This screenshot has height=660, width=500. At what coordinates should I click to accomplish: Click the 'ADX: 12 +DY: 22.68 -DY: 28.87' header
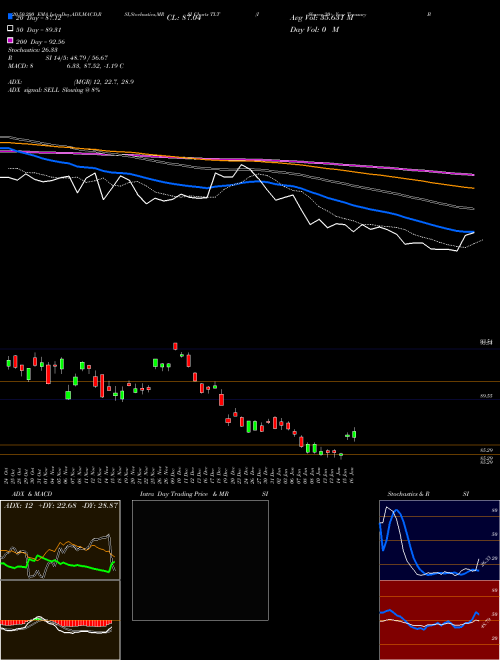pyautogui.click(x=61, y=505)
